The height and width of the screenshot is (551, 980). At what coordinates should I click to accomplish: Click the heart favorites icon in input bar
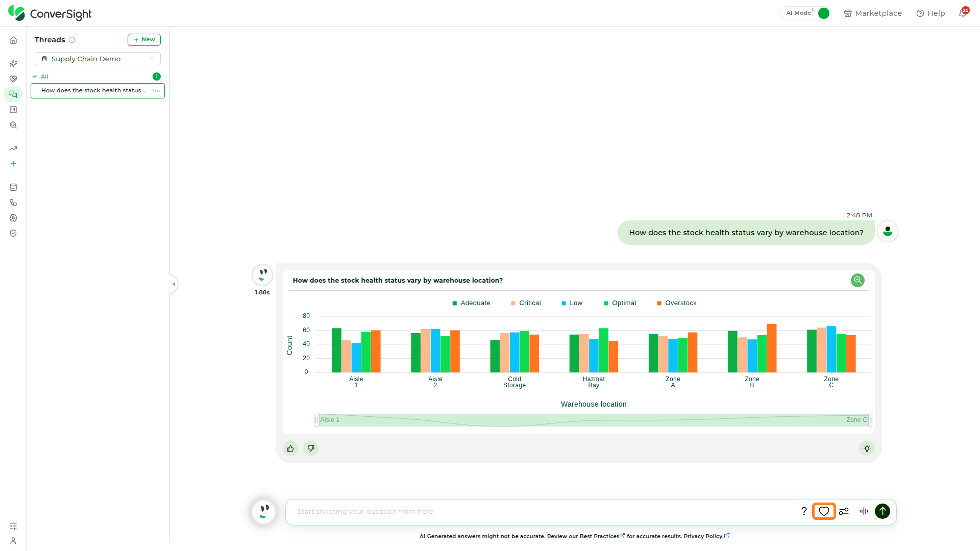coord(824,511)
